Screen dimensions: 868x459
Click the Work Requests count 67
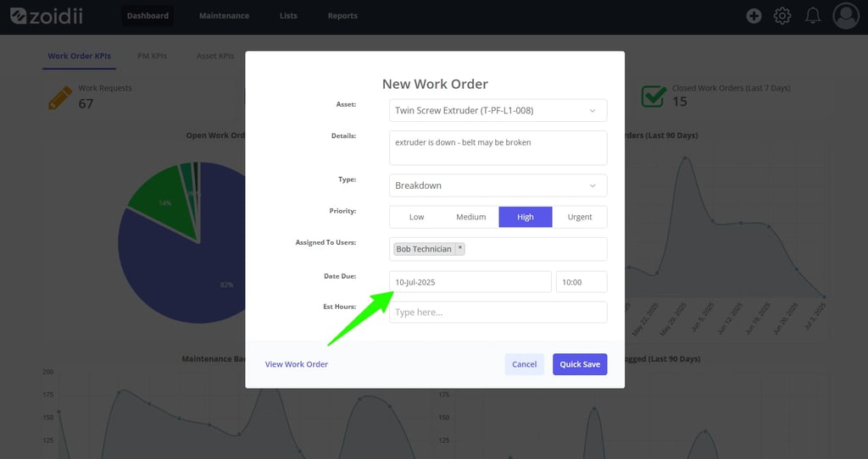86,104
